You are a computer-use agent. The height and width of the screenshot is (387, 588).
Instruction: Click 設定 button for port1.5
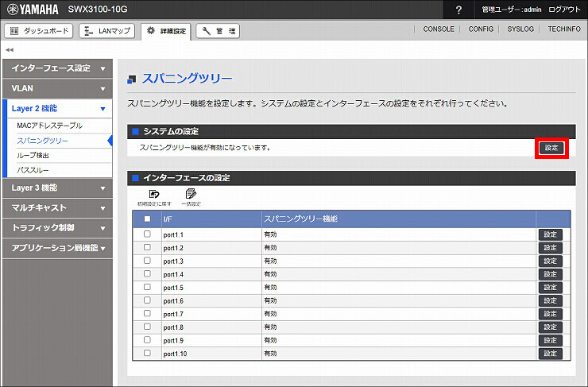[550, 288]
